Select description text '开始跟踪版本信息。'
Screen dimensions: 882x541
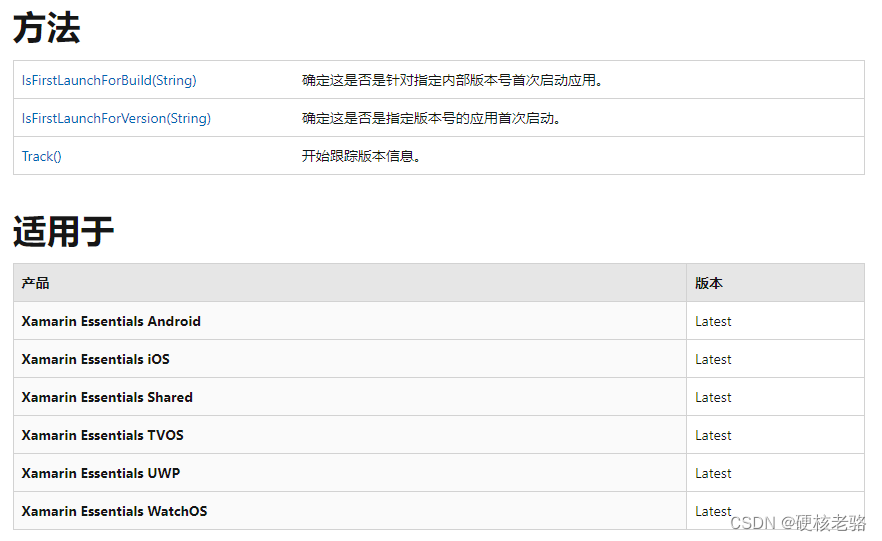(362, 156)
